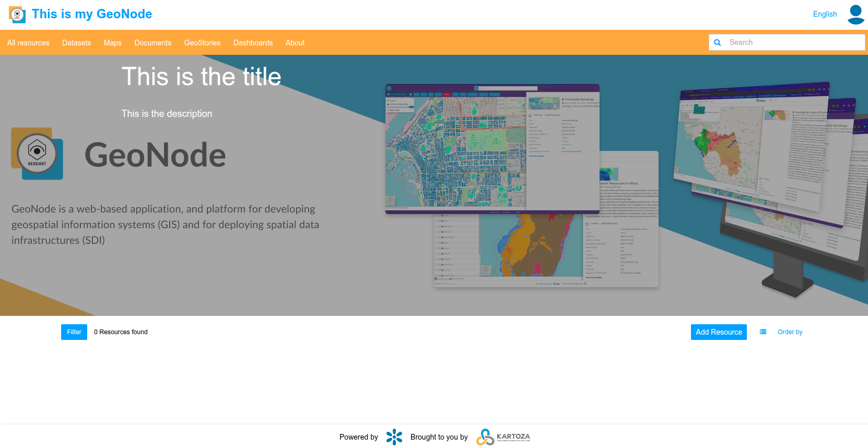Click the Filter button
Viewport: 868px width, 448px height.
(x=74, y=332)
